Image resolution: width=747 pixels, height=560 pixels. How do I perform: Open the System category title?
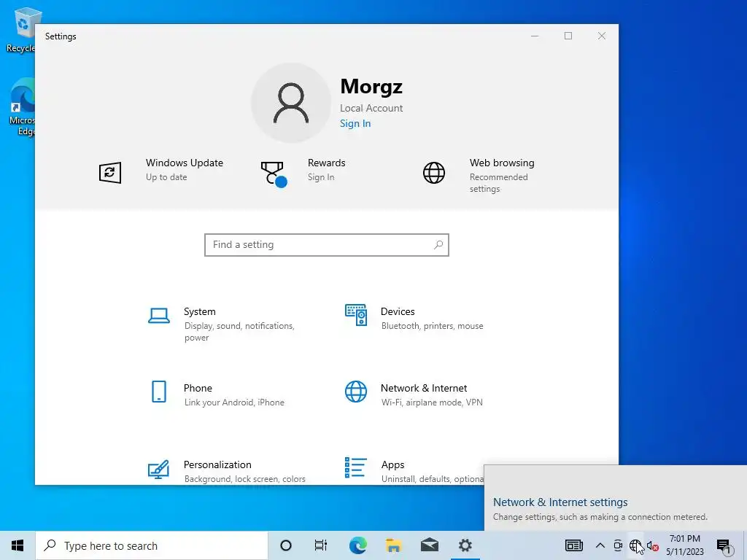tap(200, 311)
